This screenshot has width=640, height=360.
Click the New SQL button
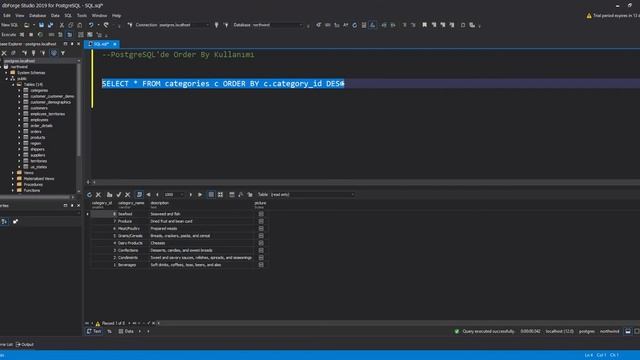point(9,25)
